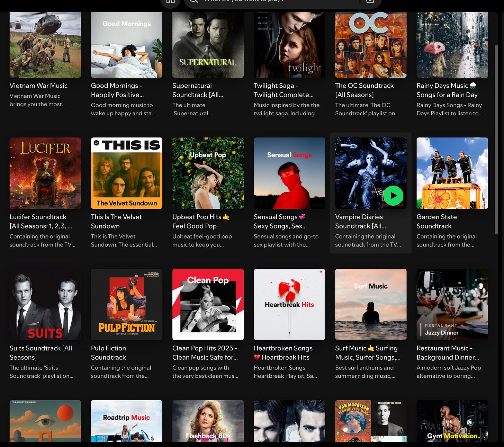Image resolution: width=504 pixels, height=447 pixels.
Task: Open 'The OC Soundtrack [All Seasons]' title
Action: [x=364, y=90]
